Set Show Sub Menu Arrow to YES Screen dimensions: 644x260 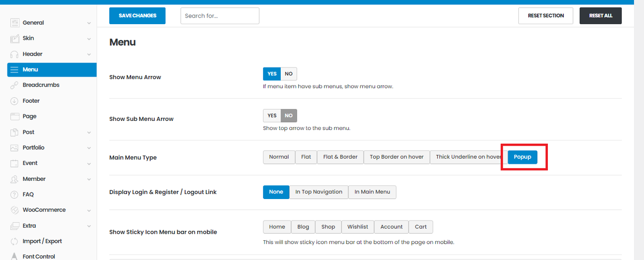(x=272, y=116)
